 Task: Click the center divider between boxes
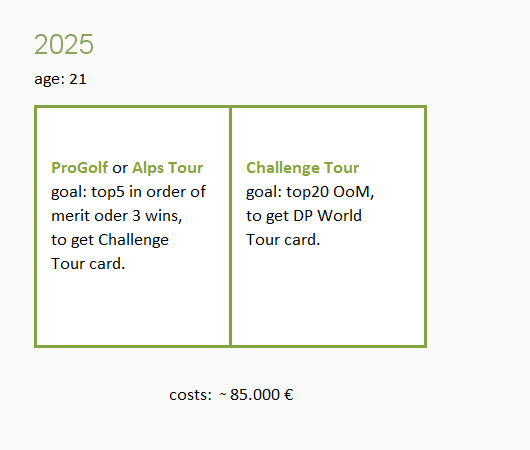(x=231, y=226)
